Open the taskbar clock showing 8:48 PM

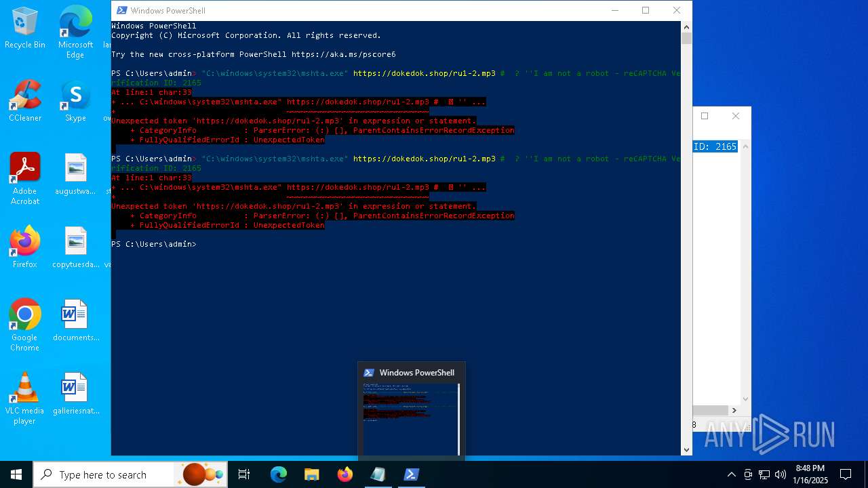(x=811, y=474)
